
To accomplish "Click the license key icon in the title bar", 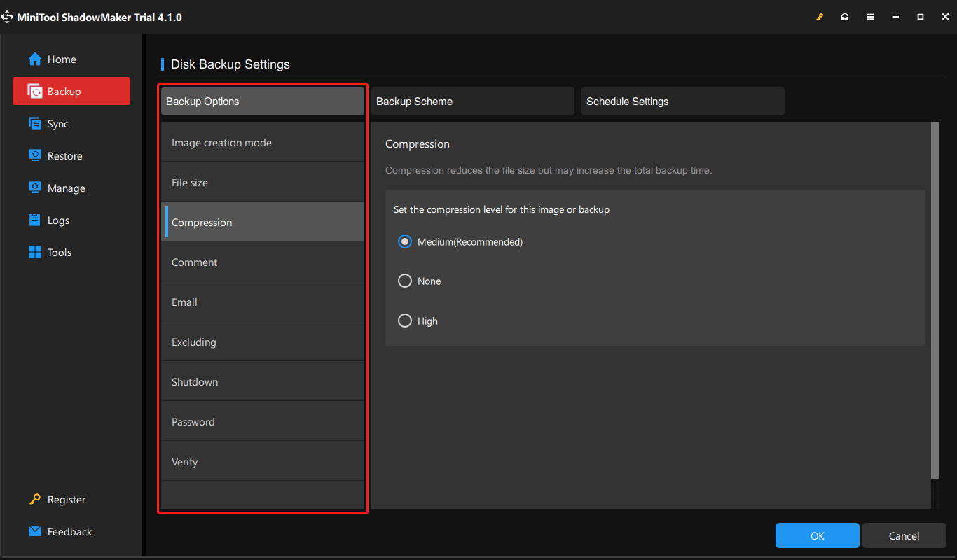I will [820, 16].
